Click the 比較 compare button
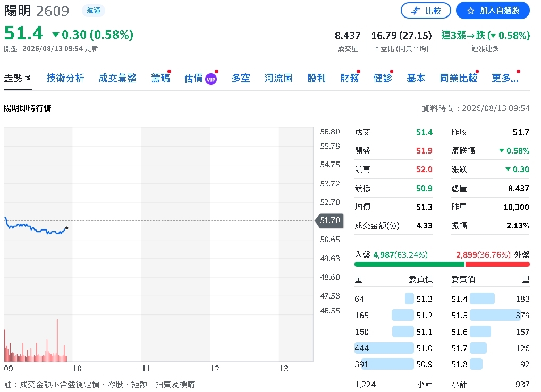541x392 pixels. (426, 11)
